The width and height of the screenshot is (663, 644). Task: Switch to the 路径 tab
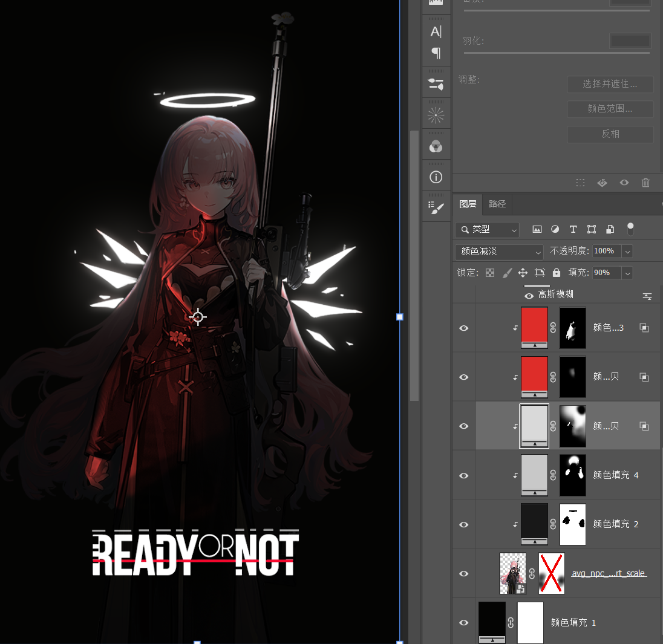pyautogui.click(x=497, y=204)
